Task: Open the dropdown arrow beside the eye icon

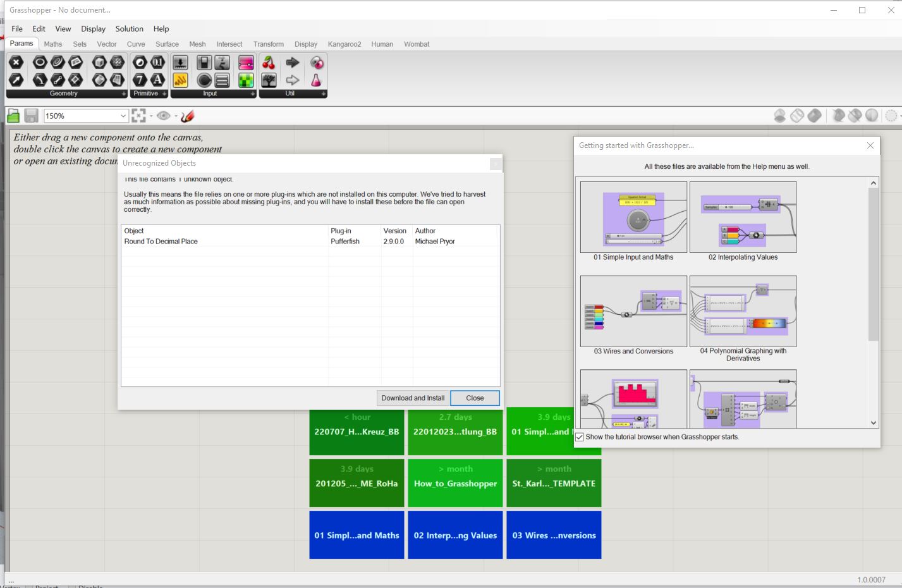Action: coord(176,116)
